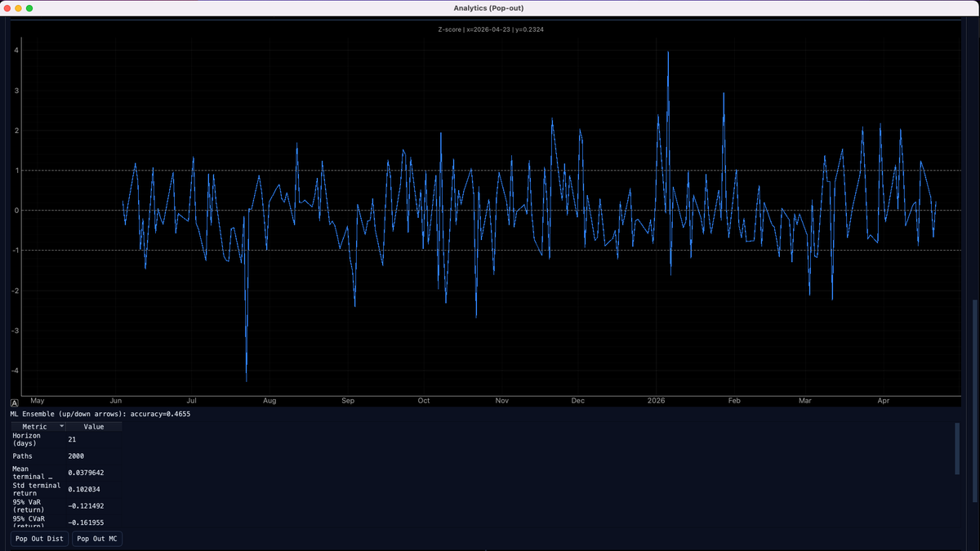
Task: Click the Pop Out Dist button
Action: [x=39, y=539]
